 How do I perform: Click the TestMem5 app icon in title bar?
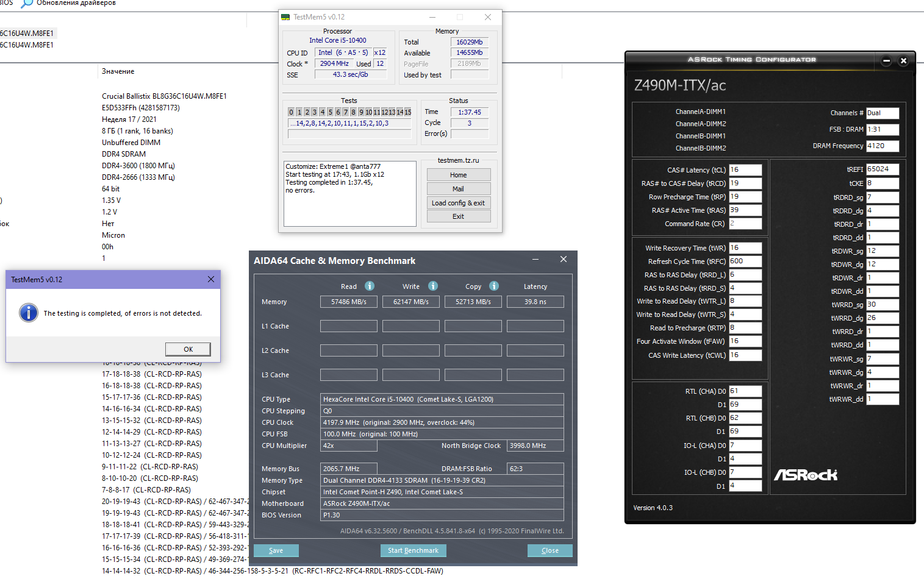(285, 17)
